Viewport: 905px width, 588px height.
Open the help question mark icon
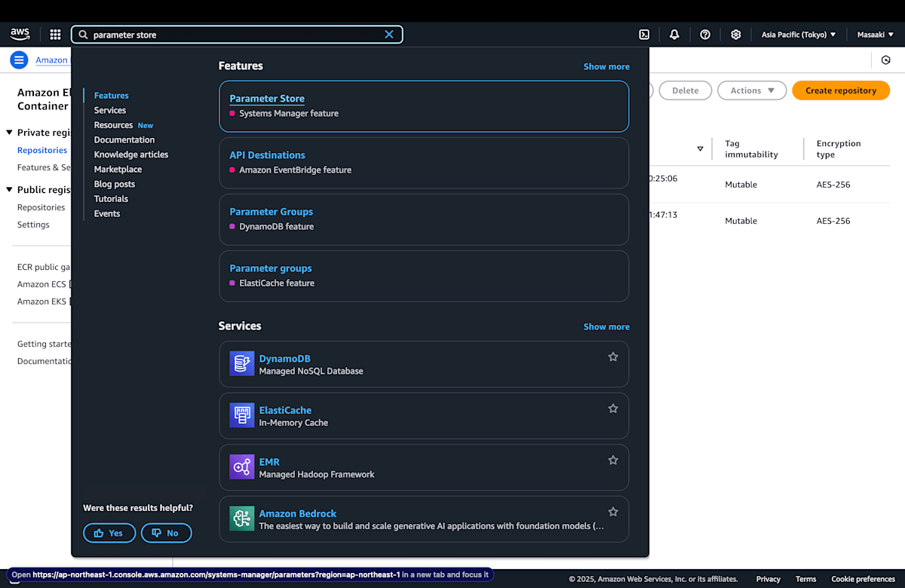pos(705,35)
